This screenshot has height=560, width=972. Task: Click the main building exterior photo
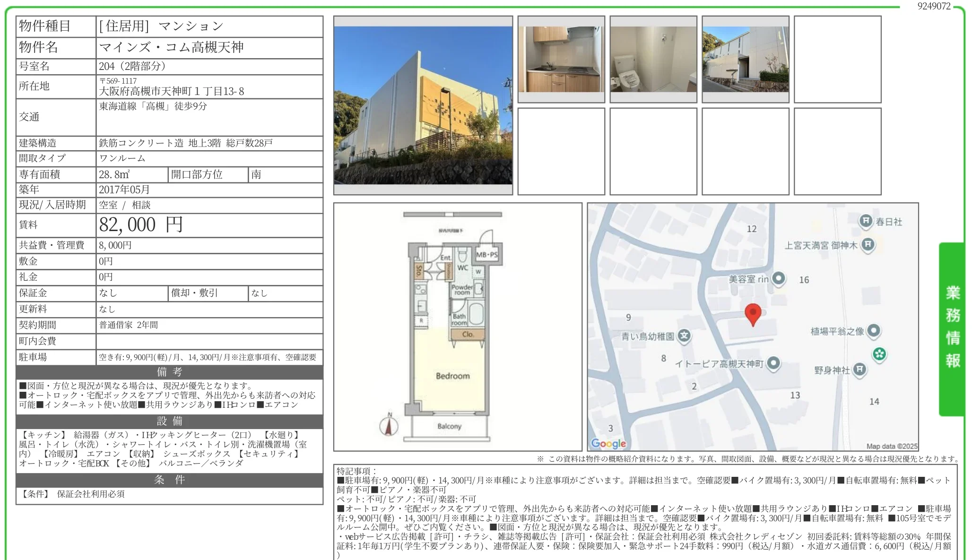coord(423,105)
